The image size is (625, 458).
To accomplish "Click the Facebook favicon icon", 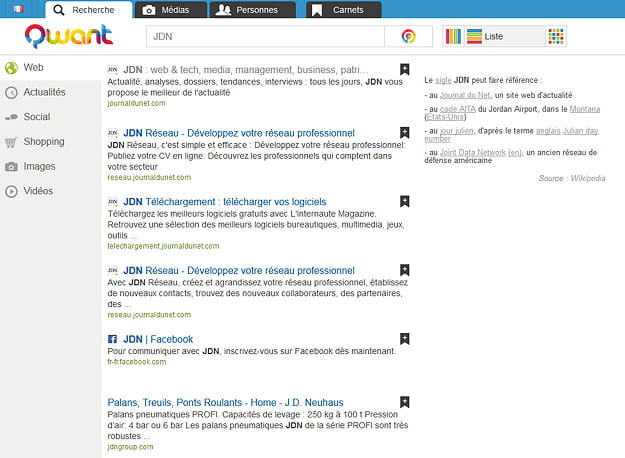I will [x=112, y=339].
